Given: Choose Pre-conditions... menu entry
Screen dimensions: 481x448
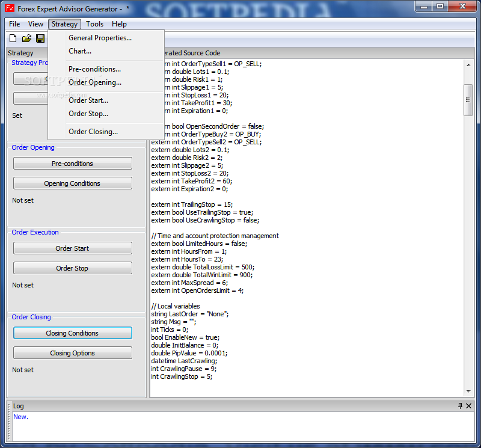Looking at the screenshot, I should click(106, 69).
